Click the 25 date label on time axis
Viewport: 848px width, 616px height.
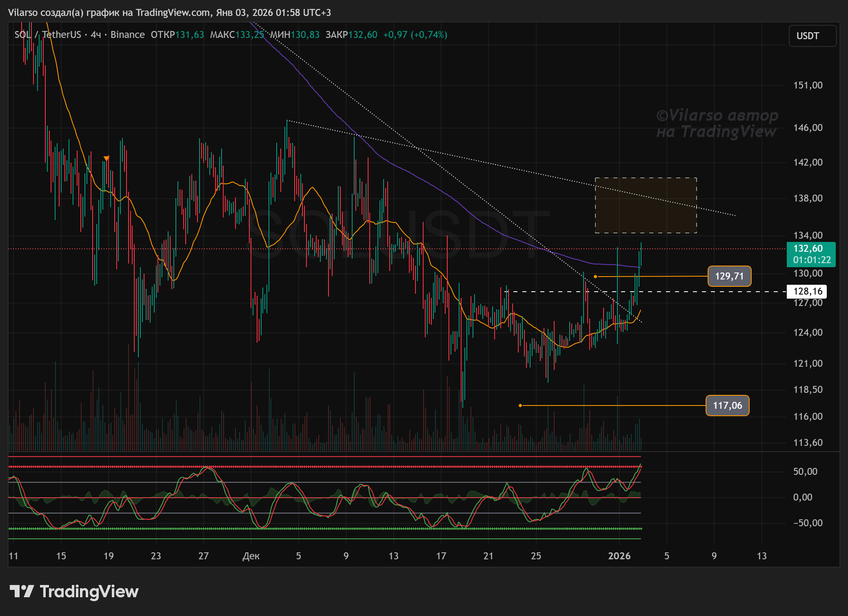pos(536,556)
